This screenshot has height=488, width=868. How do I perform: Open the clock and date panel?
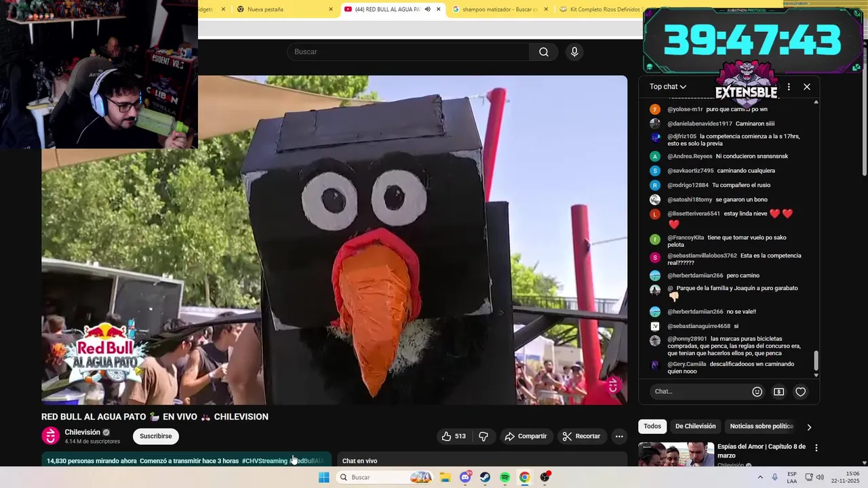pyautogui.click(x=846, y=477)
